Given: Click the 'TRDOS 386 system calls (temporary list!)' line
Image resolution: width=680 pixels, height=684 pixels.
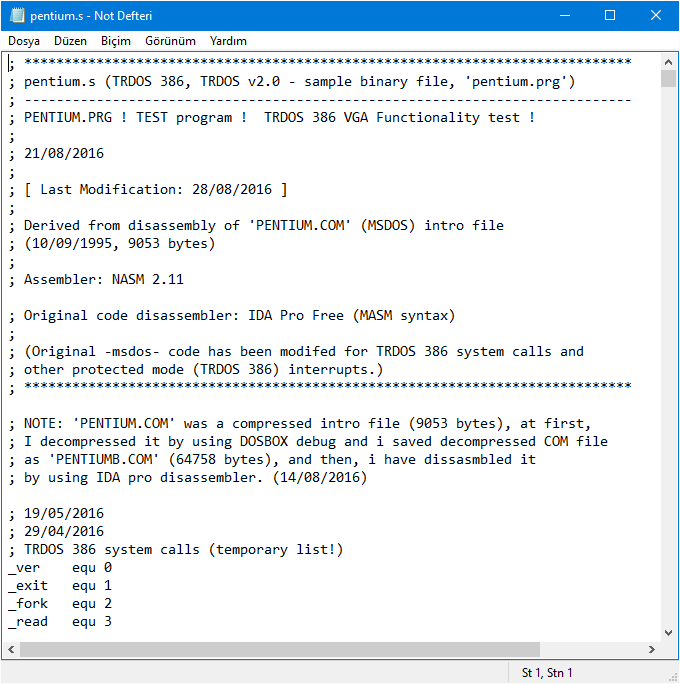Looking at the screenshot, I should coord(176,550).
